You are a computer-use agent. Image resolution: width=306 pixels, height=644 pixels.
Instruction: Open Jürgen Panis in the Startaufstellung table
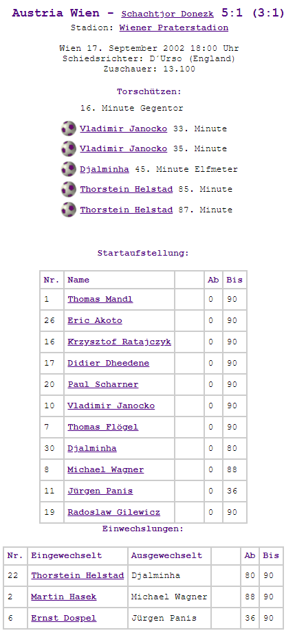pyautogui.click(x=100, y=491)
